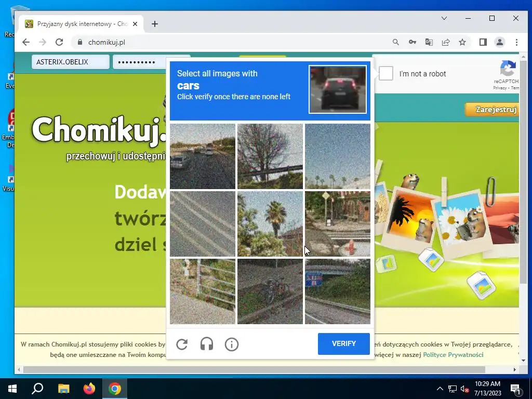The width and height of the screenshot is (532, 399).
Task: Click the muted volume tray icon
Action: coord(464,389)
